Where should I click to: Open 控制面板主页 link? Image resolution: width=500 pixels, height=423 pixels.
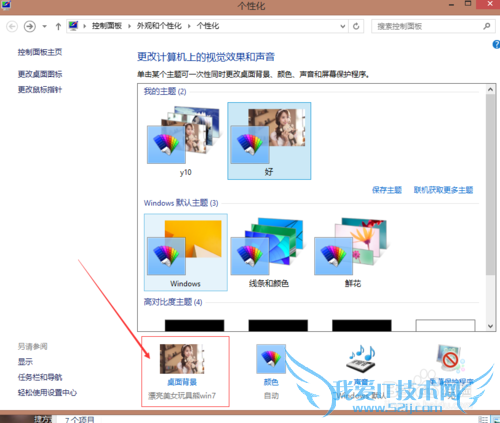pyautogui.click(x=40, y=52)
